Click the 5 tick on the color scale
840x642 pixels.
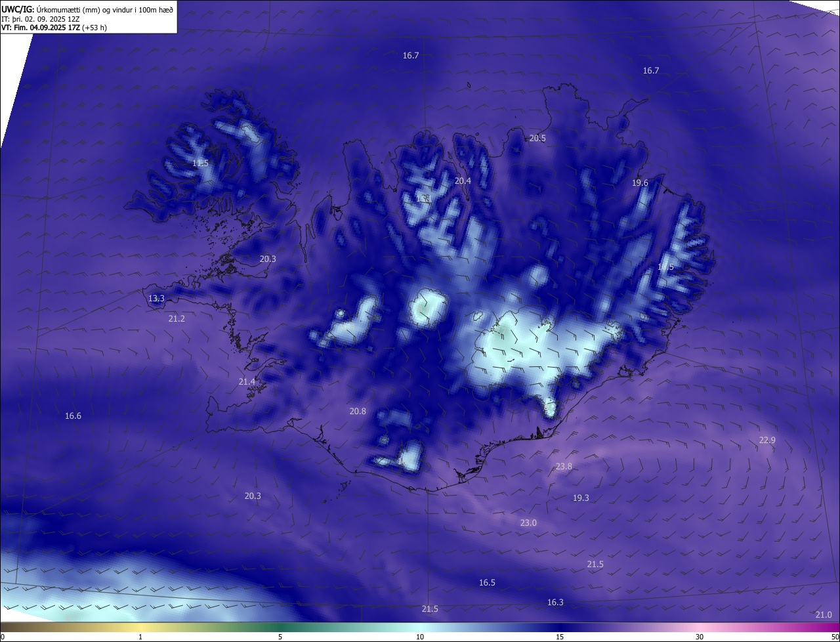pos(280,637)
